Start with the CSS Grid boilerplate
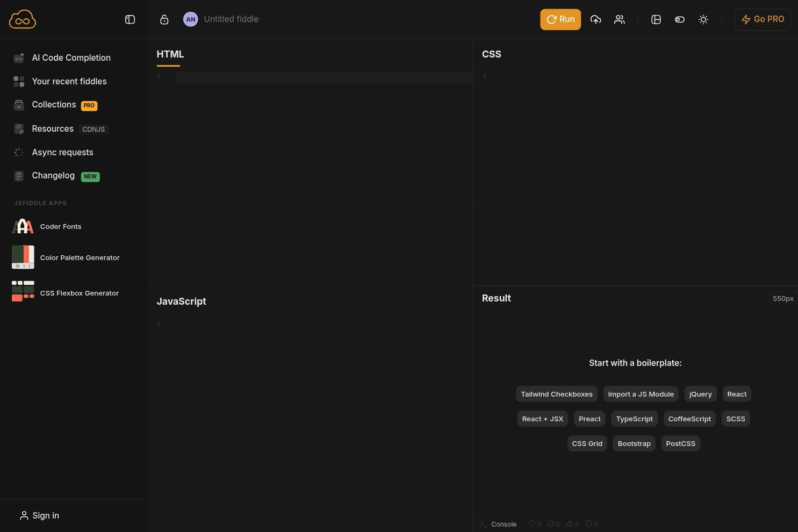Image resolution: width=798 pixels, height=532 pixels. click(587, 443)
